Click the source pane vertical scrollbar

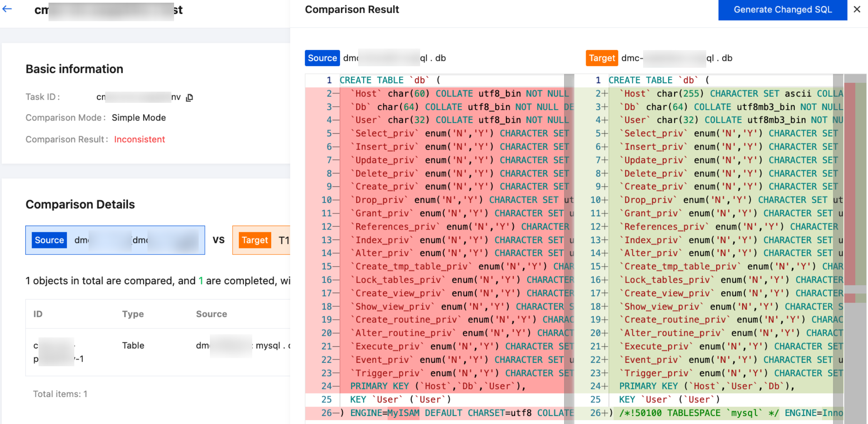569,231
